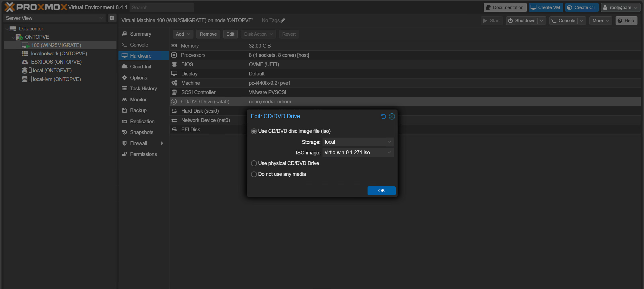Click the SCSI Controller database icon

click(x=174, y=92)
